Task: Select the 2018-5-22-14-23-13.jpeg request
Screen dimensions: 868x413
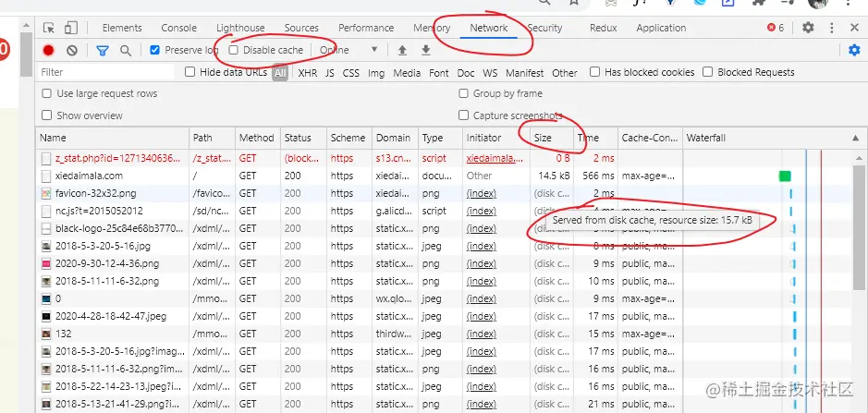Action: 445,386
